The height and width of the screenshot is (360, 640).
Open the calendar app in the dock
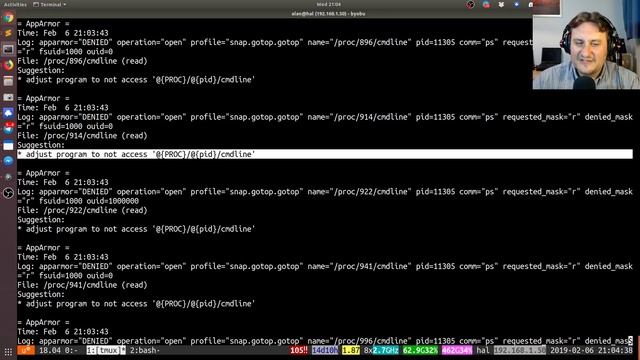coord(8,145)
